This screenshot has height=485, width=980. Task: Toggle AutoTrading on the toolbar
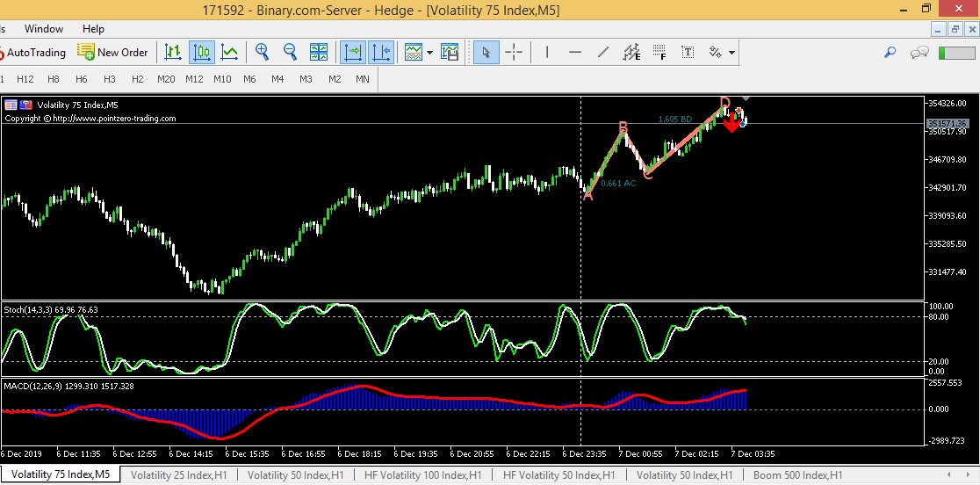[33, 53]
